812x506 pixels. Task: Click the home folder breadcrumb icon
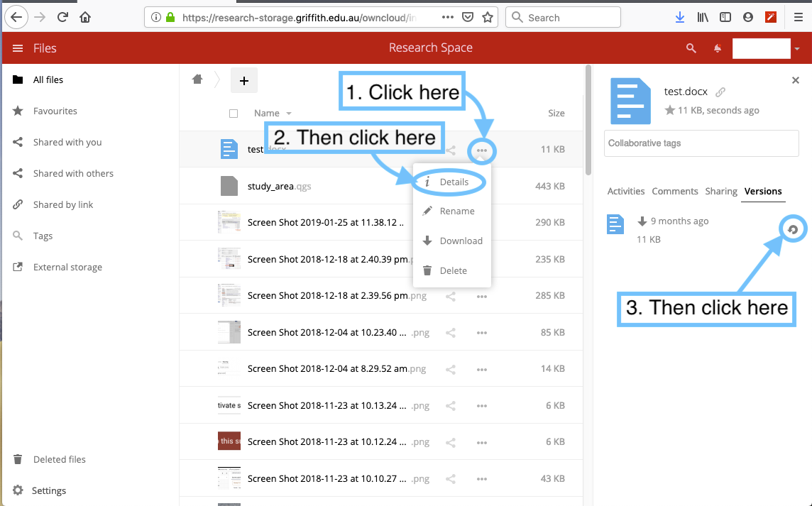coord(198,79)
